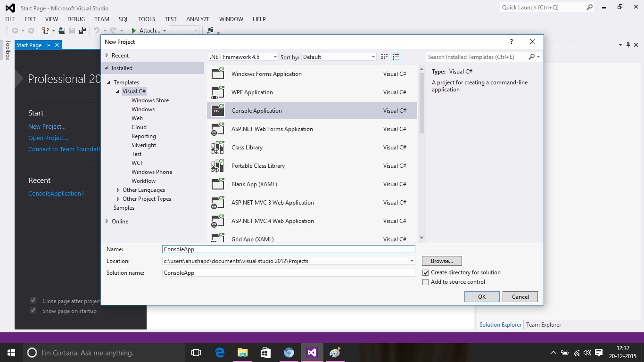Uncheck Create directory for solution
This screenshot has width=644, height=362.
coord(425,272)
